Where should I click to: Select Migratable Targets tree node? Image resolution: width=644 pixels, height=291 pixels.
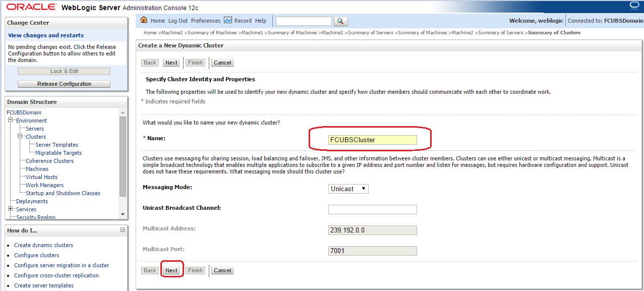pos(58,153)
